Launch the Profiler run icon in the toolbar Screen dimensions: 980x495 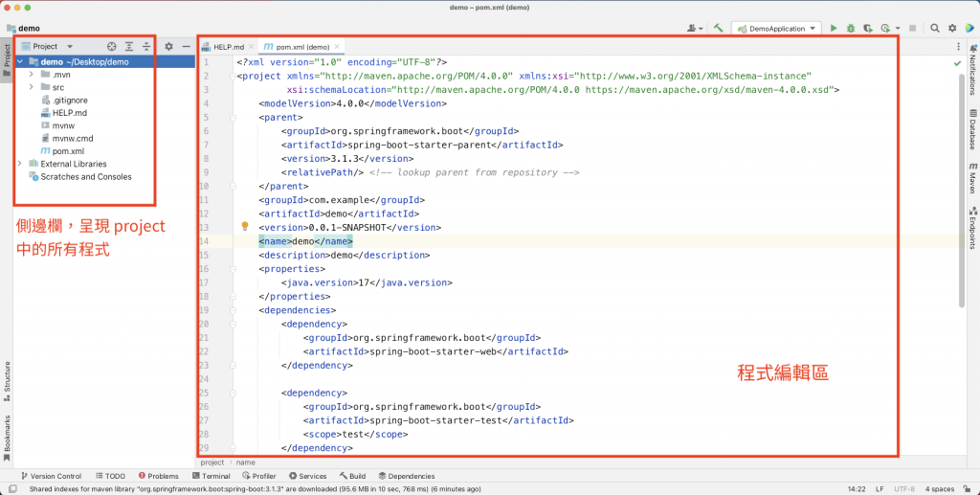click(x=885, y=28)
